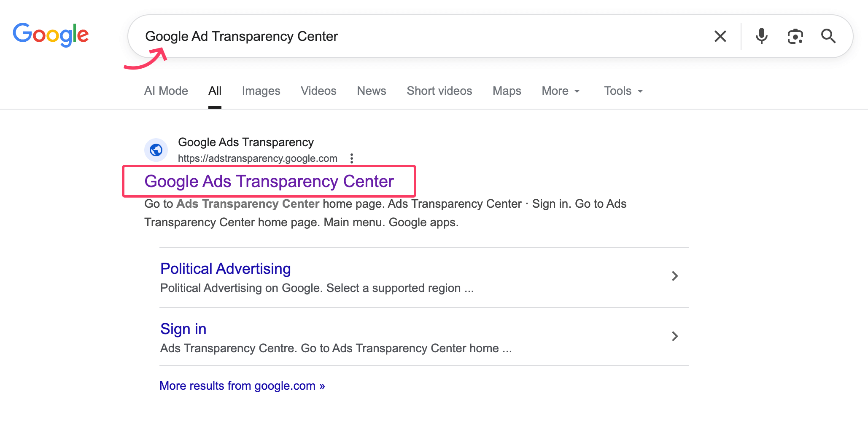Open the three-dot menu beside the result URL
The height and width of the screenshot is (423, 868).
(352, 158)
